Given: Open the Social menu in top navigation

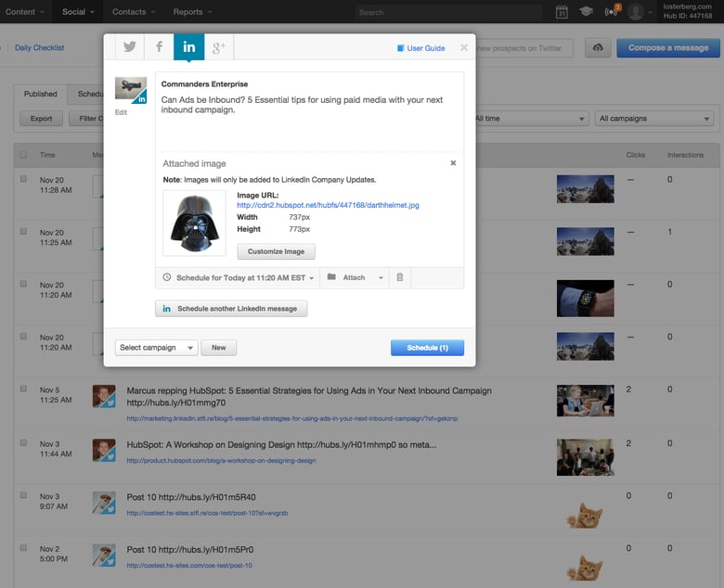Looking at the screenshot, I should click(78, 11).
